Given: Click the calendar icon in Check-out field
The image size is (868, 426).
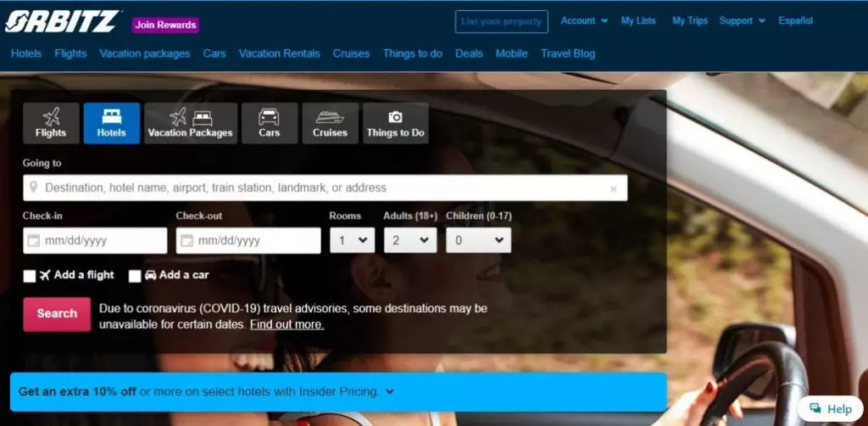Looking at the screenshot, I should [x=187, y=241].
